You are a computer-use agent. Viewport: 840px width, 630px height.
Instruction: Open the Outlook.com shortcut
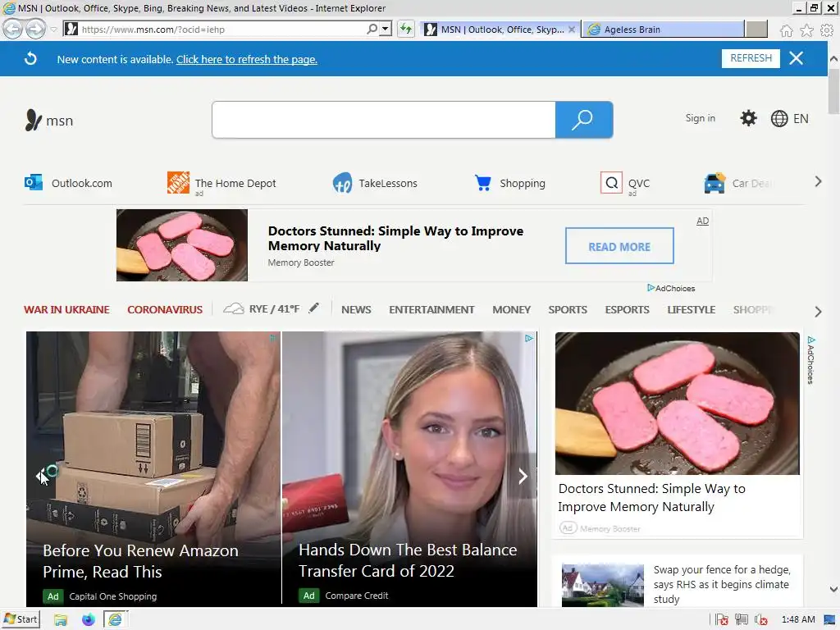coord(69,183)
